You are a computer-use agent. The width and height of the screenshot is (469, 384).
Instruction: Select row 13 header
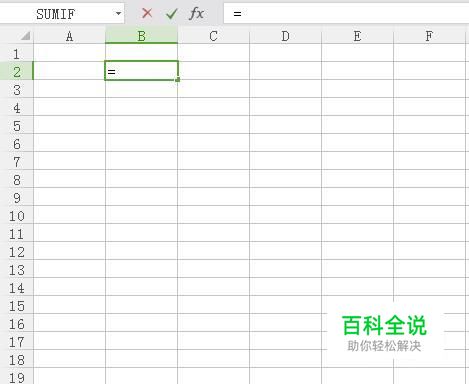(x=17, y=269)
